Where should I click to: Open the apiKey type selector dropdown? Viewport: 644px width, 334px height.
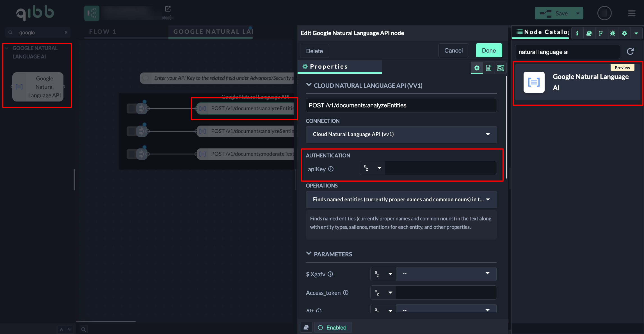click(373, 168)
